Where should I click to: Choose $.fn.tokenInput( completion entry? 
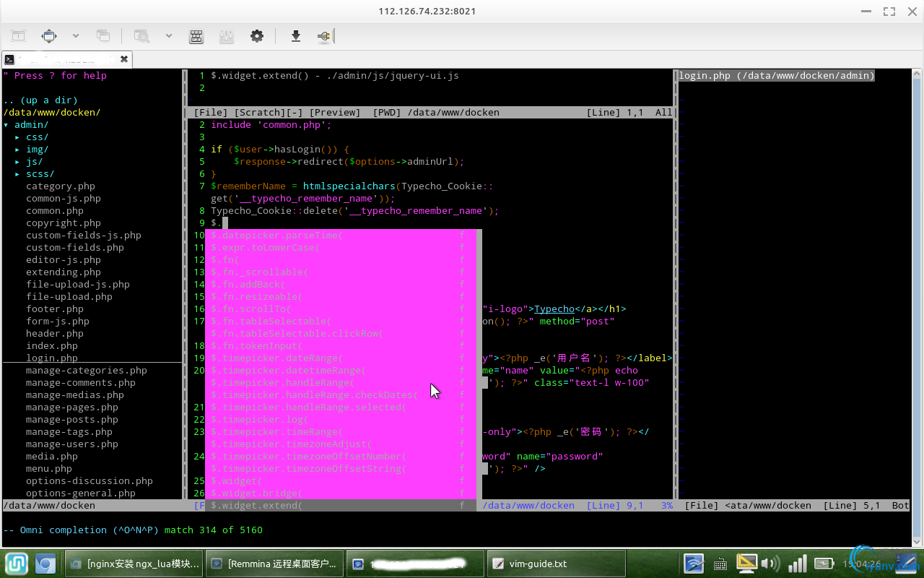point(341,346)
